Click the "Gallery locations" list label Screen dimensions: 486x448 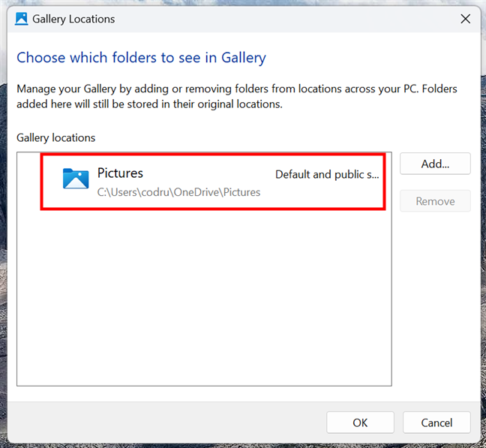[x=56, y=137]
